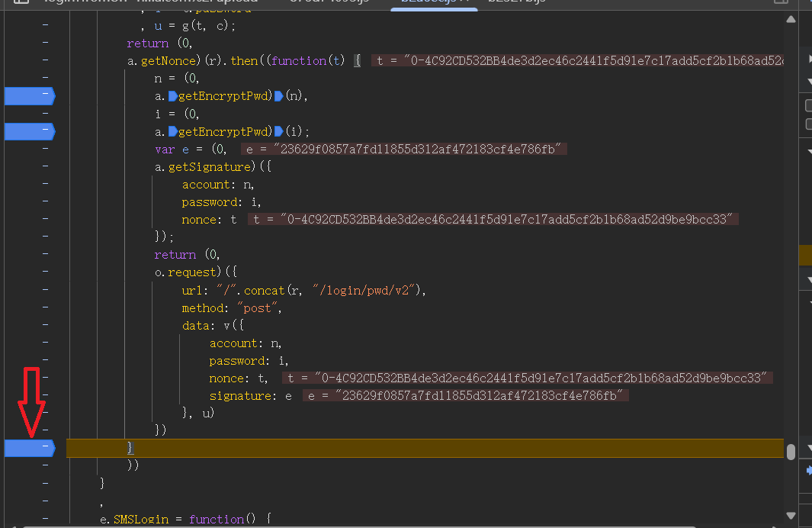This screenshot has height=528, width=812.
Task: Click the first 'return' keyword above a.getNonce
Action: coord(148,43)
